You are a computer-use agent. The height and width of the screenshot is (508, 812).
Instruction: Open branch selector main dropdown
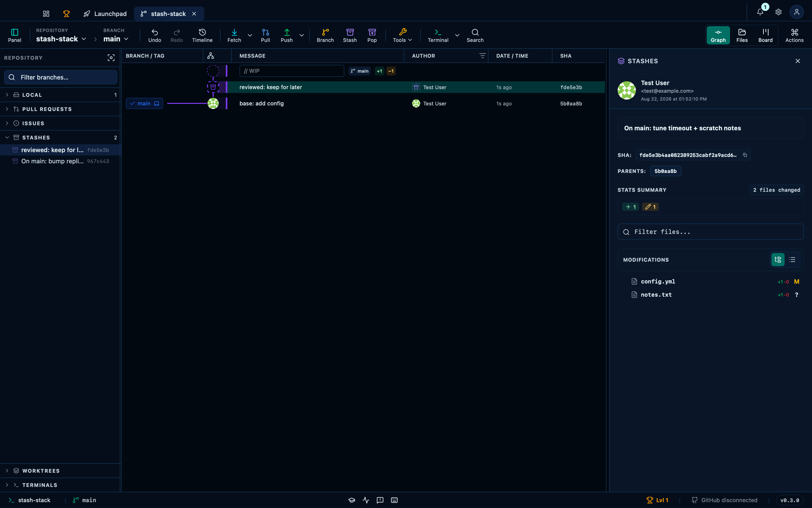pyautogui.click(x=116, y=39)
